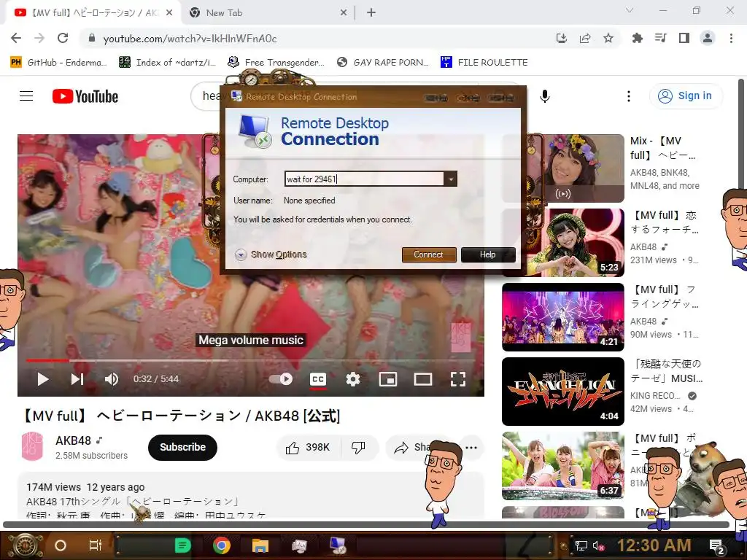Open the AKB48 channel avatar
Image resolution: width=747 pixels, height=560 pixels.
[32, 447]
